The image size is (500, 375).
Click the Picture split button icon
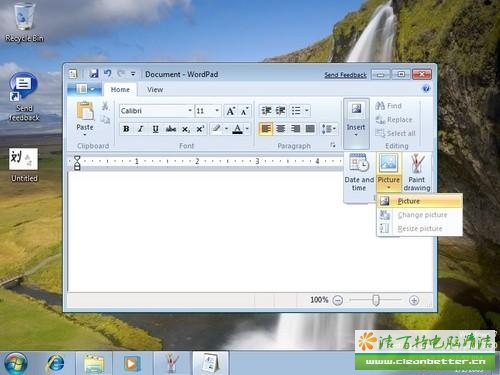388,164
